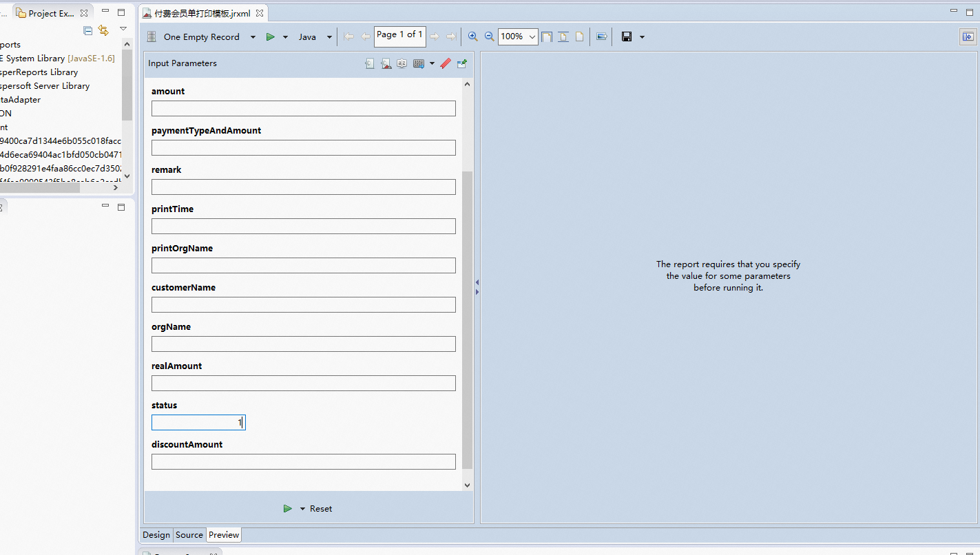Click the orgName input field
Screen dimensions: 980x555
pyautogui.click(x=304, y=344)
